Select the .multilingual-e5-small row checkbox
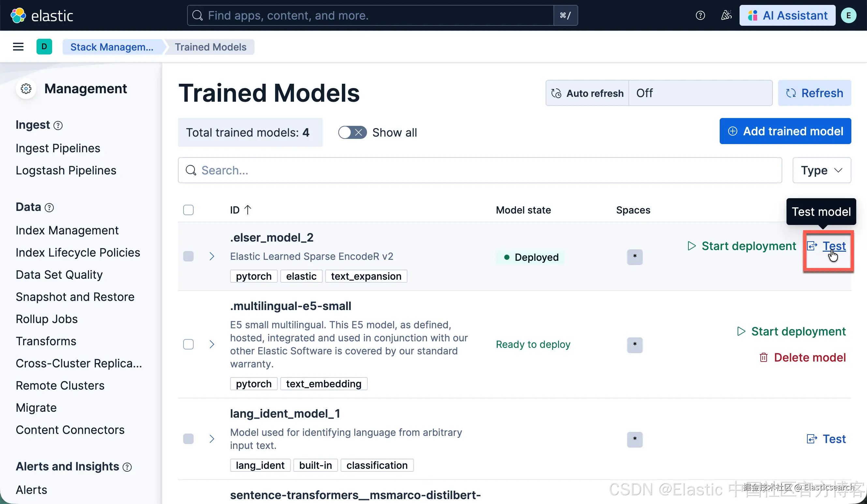The image size is (867, 504). (188, 344)
